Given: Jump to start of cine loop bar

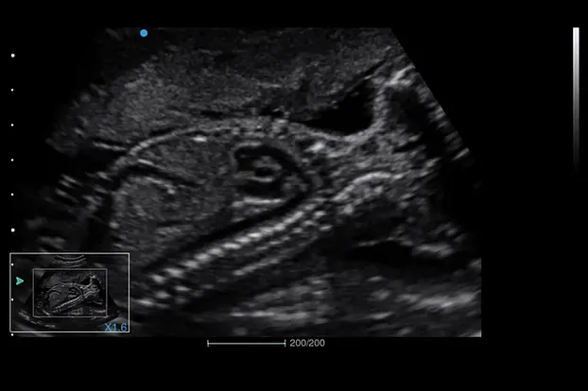Looking at the screenshot, I should pyautogui.click(x=208, y=343).
